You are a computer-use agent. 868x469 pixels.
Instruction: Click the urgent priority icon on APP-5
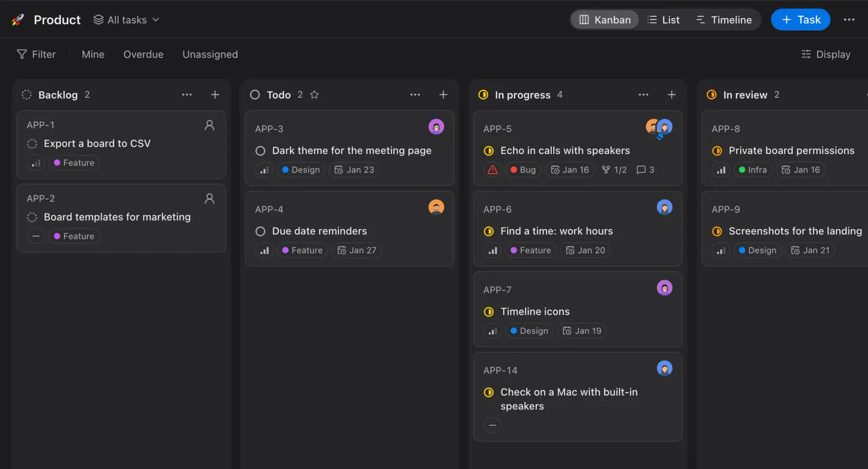point(493,170)
